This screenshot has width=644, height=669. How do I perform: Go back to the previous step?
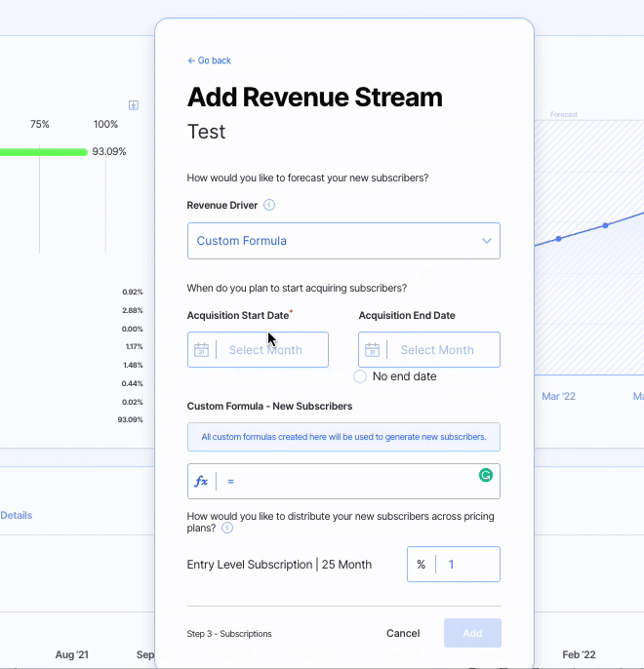pos(209,60)
